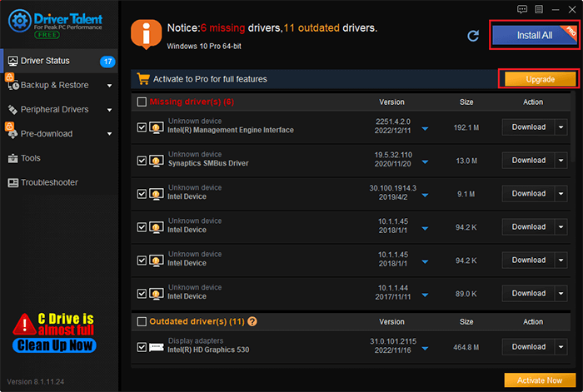Viewport: 583px width, 392px height.
Task: Click the Clean Up Now banner
Action: click(x=54, y=345)
